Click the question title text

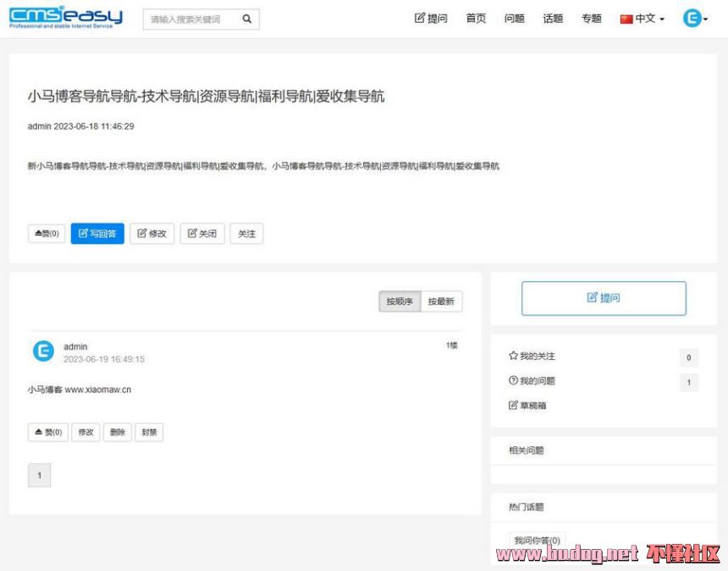207,97
